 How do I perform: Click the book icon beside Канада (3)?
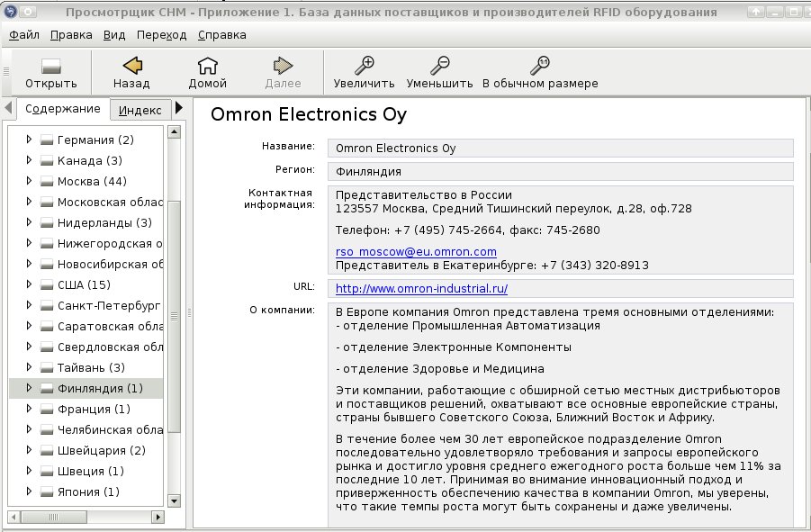point(47,161)
